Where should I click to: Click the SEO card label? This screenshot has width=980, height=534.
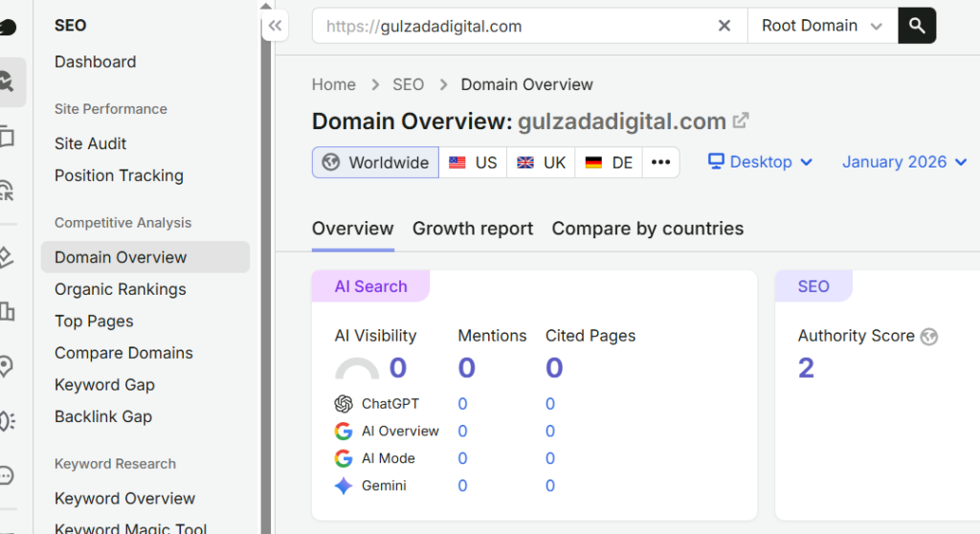[813, 286]
